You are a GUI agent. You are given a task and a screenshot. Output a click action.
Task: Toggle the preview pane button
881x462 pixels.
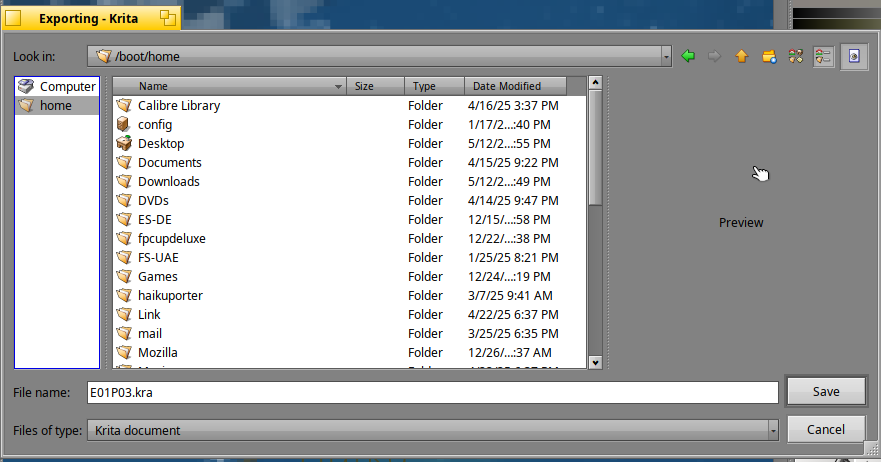[854, 56]
